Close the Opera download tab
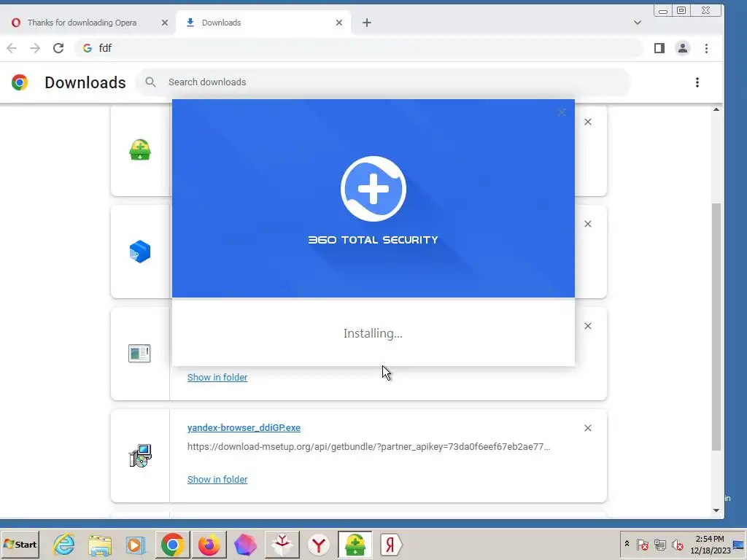Image resolution: width=747 pixels, height=560 pixels. point(165,23)
